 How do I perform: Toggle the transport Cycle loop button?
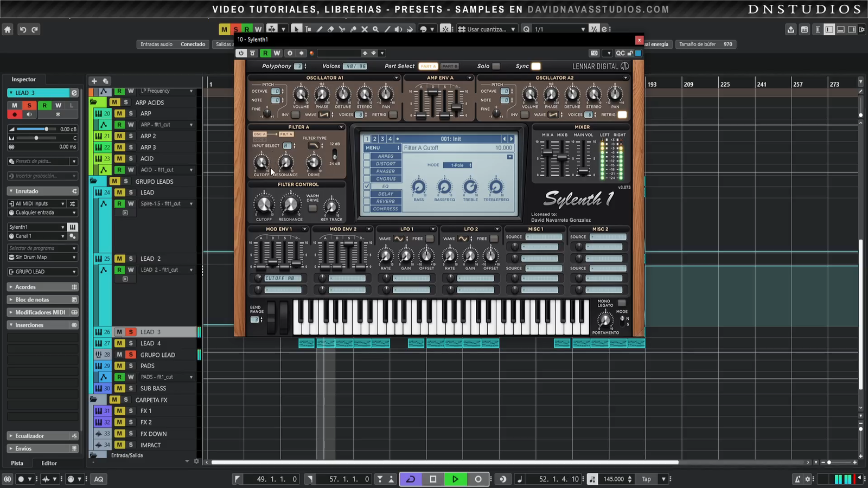[x=411, y=479]
